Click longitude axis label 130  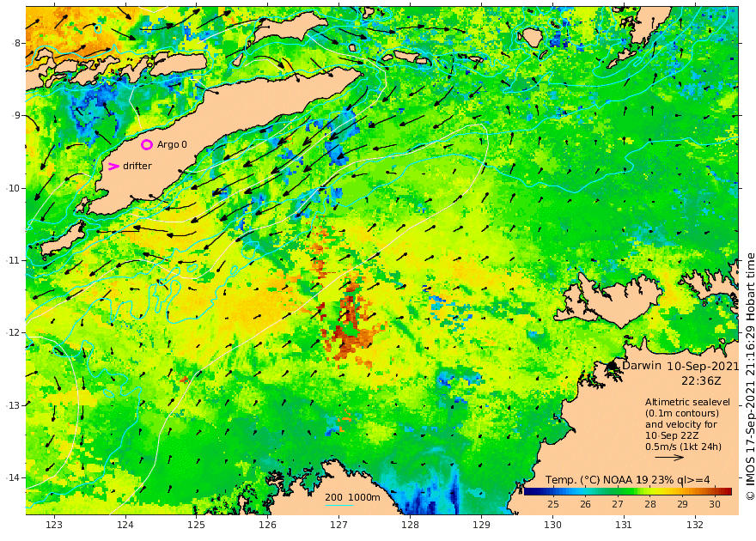[x=552, y=525]
